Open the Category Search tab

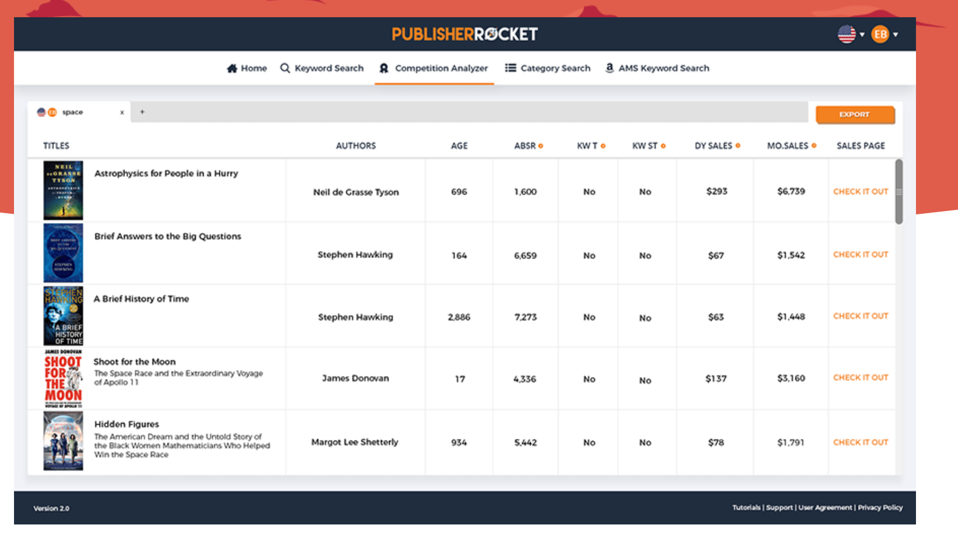(547, 68)
